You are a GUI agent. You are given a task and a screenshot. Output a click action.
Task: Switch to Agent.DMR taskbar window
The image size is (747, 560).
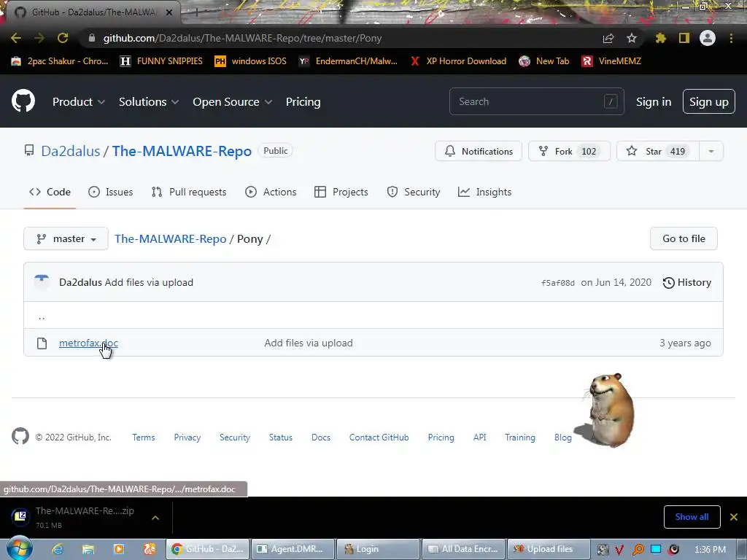click(293, 549)
